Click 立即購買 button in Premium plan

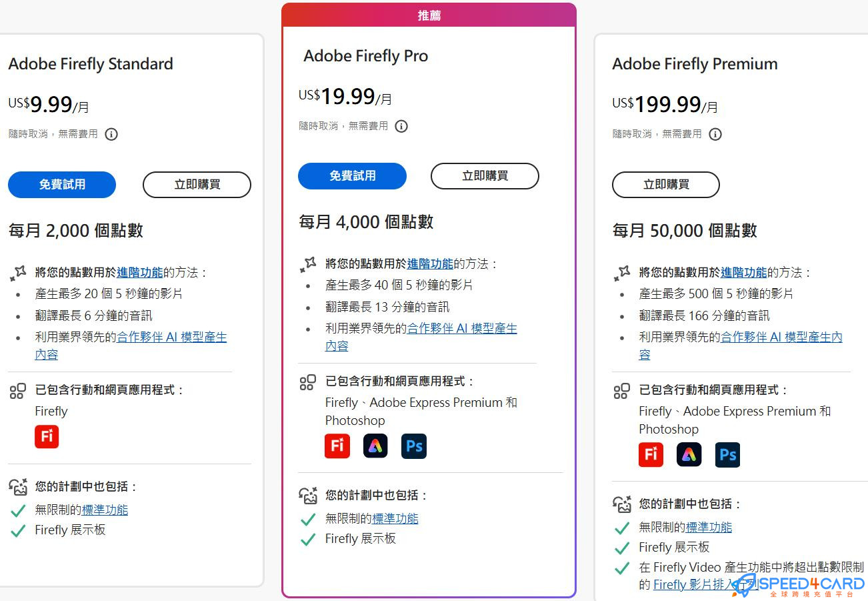(665, 185)
